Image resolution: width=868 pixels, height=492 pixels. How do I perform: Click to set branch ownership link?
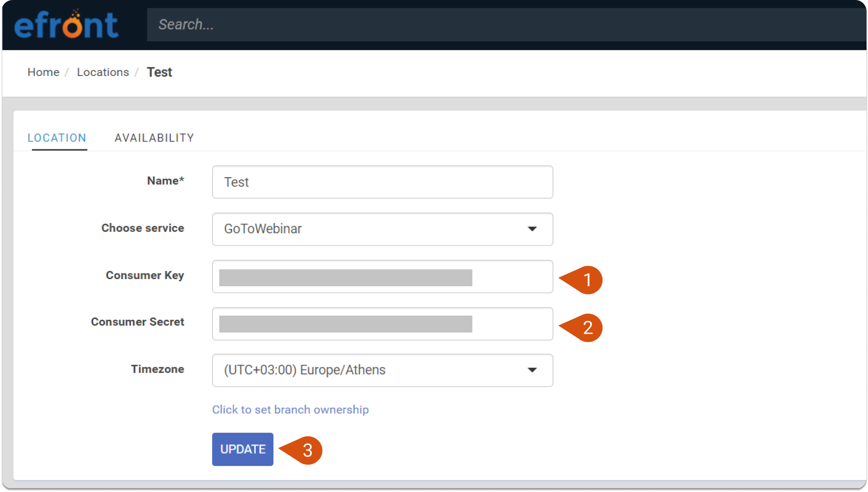[290, 410]
